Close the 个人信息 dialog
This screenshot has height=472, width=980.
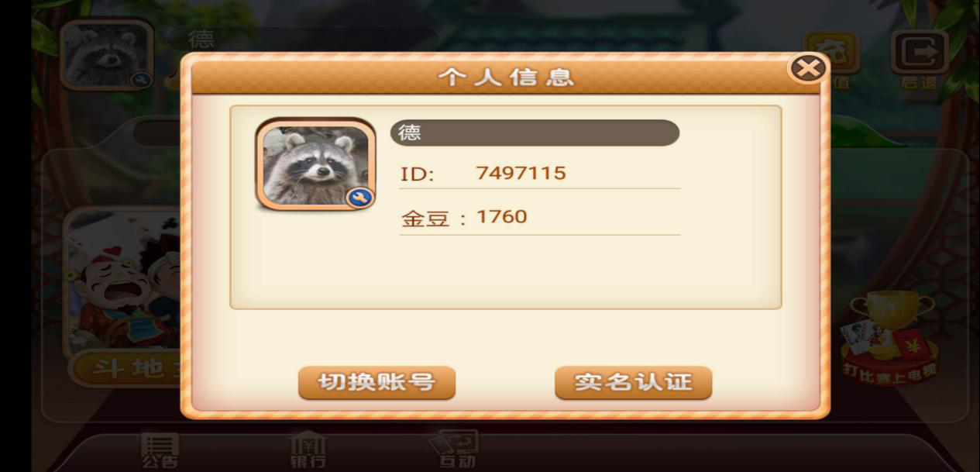coord(808,69)
